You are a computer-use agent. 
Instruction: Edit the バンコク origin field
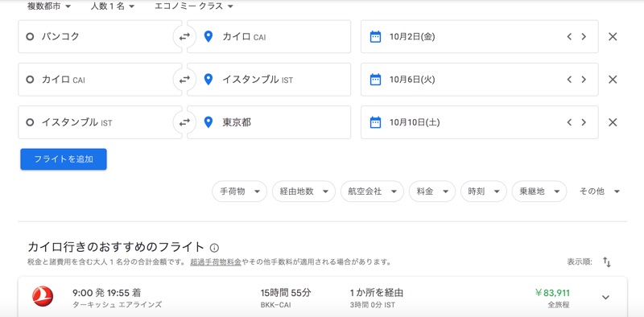[100, 36]
